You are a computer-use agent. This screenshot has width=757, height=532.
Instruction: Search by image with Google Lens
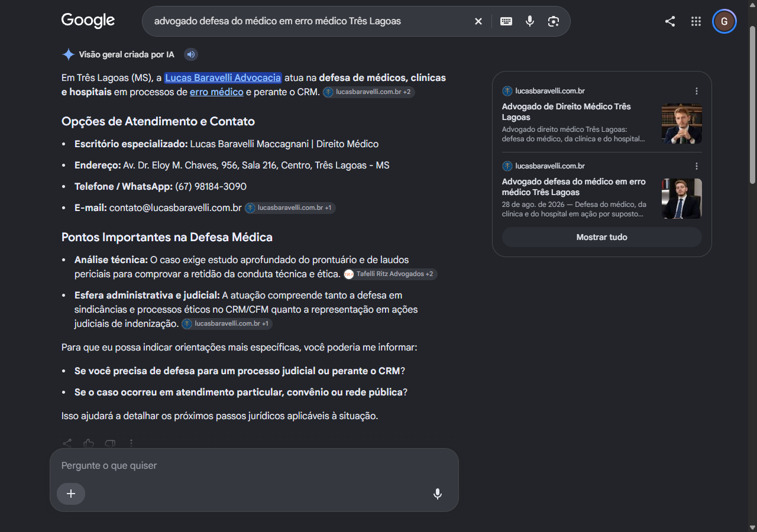[x=554, y=21]
